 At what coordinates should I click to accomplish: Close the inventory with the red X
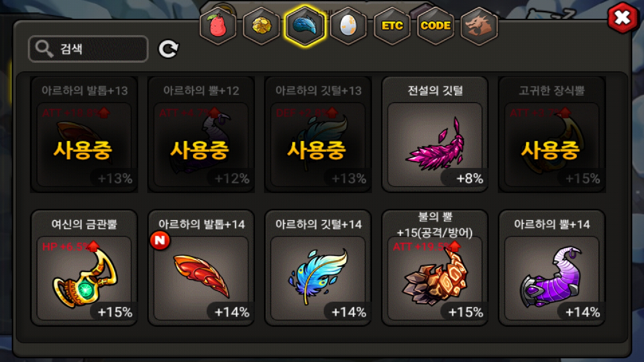623,18
